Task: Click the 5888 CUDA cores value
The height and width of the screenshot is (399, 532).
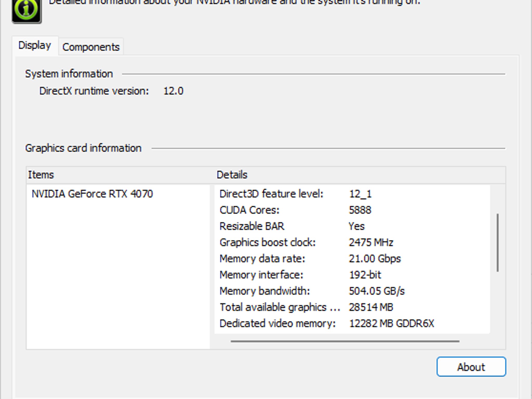Action: pyautogui.click(x=360, y=210)
